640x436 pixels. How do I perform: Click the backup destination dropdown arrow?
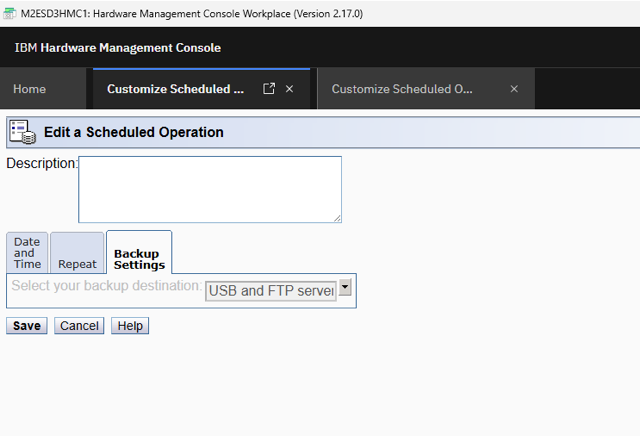point(346,288)
